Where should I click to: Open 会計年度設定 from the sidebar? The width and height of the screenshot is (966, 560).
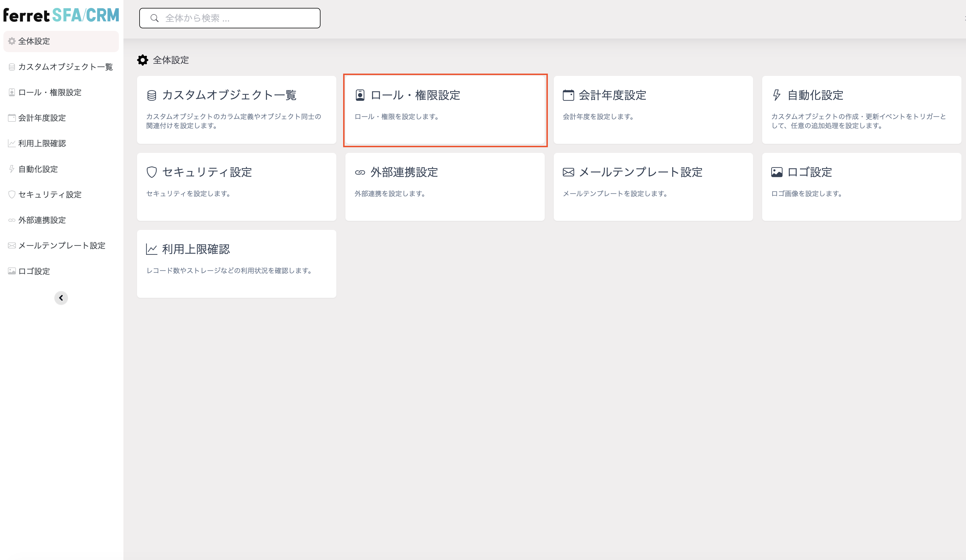tap(61, 118)
